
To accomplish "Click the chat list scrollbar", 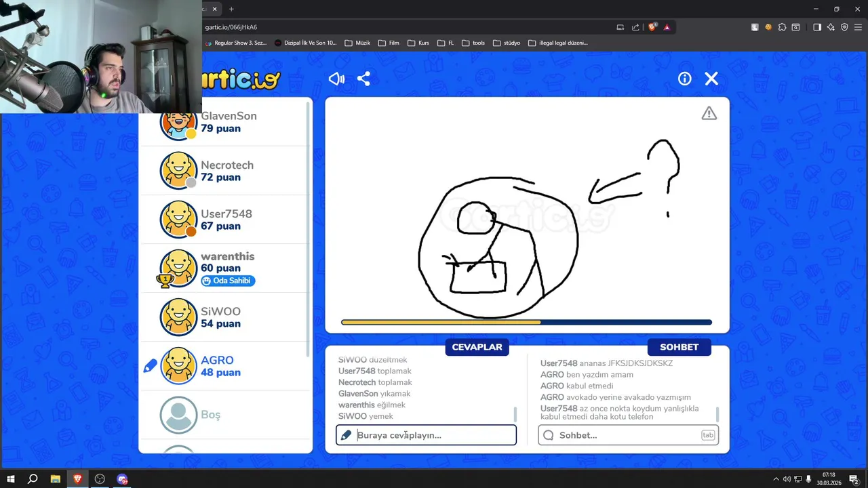I will click(717, 414).
